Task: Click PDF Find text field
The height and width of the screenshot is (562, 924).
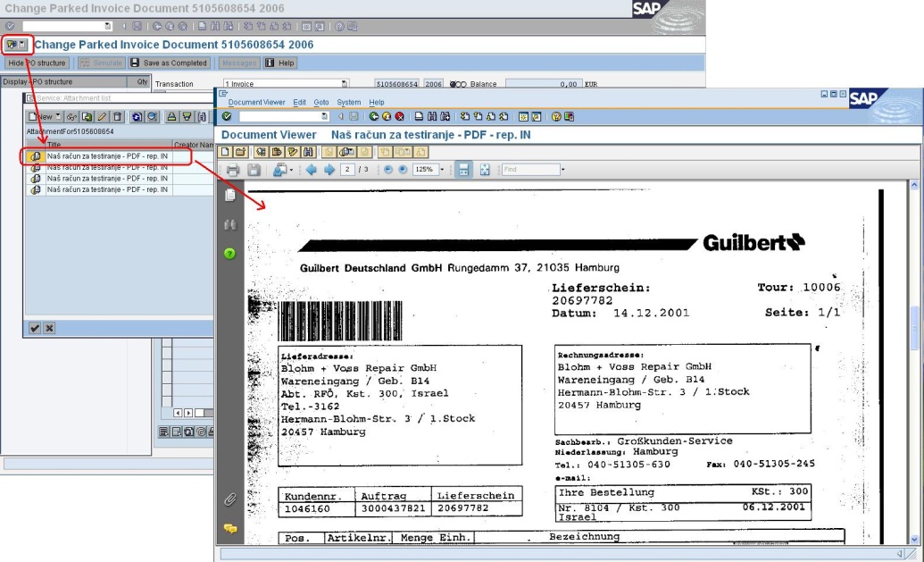Action: (x=530, y=170)
